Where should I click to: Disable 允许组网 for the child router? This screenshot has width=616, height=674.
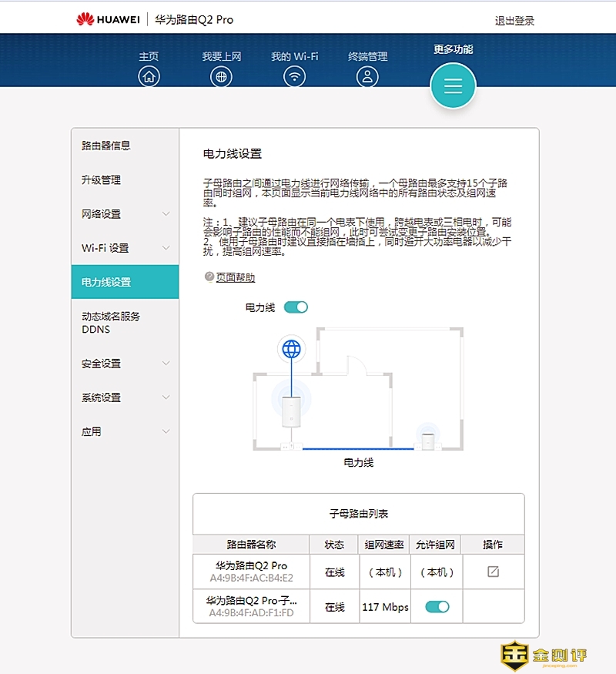click(437, 607)
